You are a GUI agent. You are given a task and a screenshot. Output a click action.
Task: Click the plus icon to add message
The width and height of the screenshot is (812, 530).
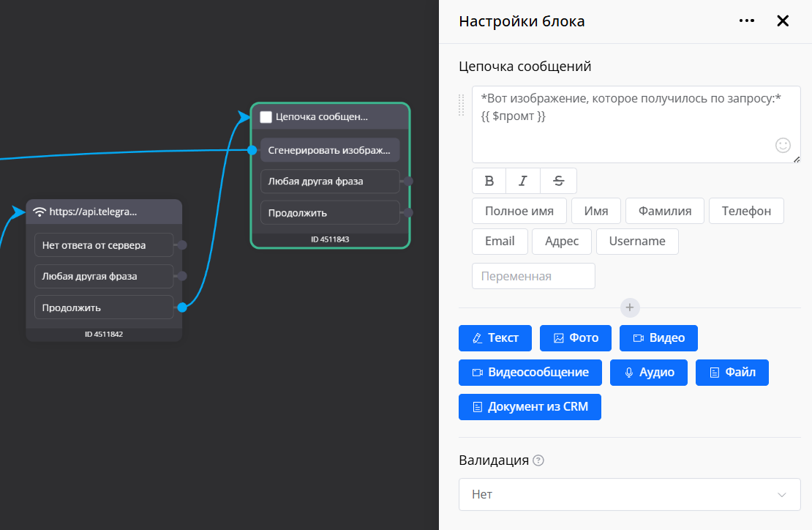[x=630, y=307]
